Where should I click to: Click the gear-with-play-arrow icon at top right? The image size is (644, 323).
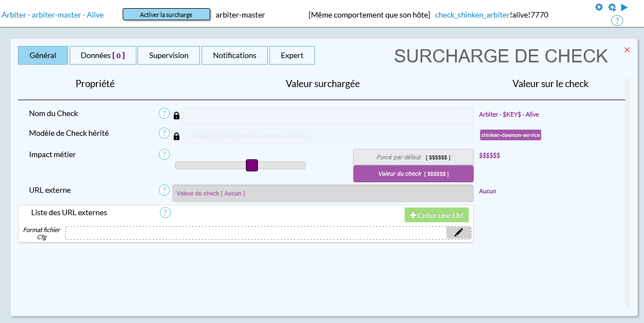tap(612, 8)
